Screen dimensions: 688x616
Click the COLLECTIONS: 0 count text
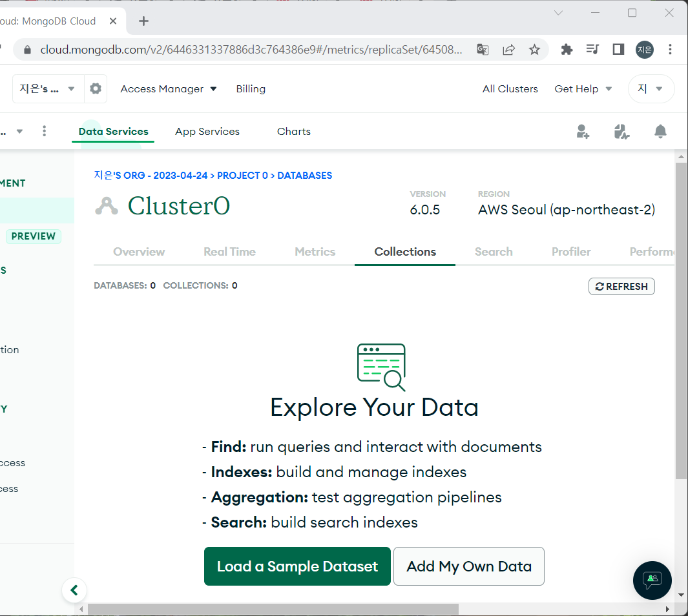[200, 285]
